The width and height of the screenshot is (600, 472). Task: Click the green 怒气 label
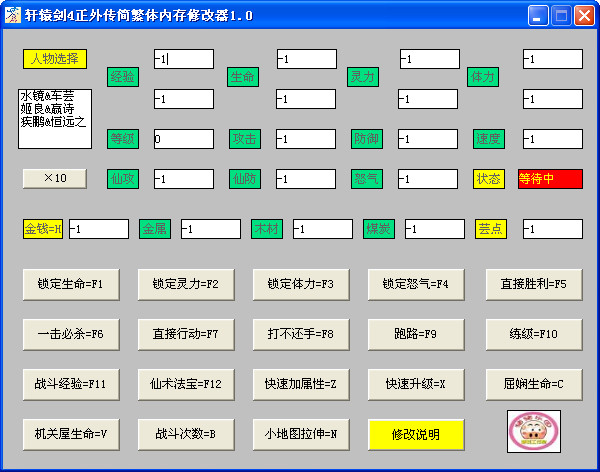pos(367,179)
